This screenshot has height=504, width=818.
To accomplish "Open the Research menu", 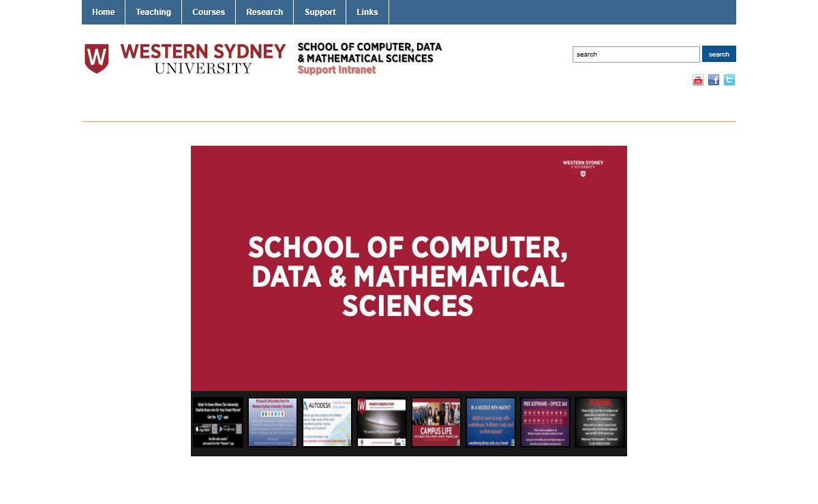I will tap(264, 12).
